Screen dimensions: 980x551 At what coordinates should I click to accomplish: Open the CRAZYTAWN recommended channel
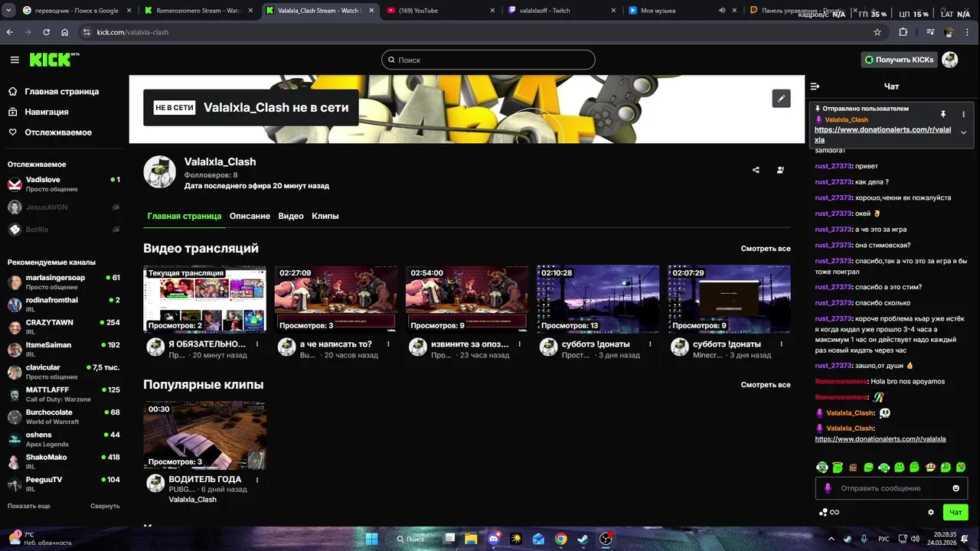[x=64, y=327]
